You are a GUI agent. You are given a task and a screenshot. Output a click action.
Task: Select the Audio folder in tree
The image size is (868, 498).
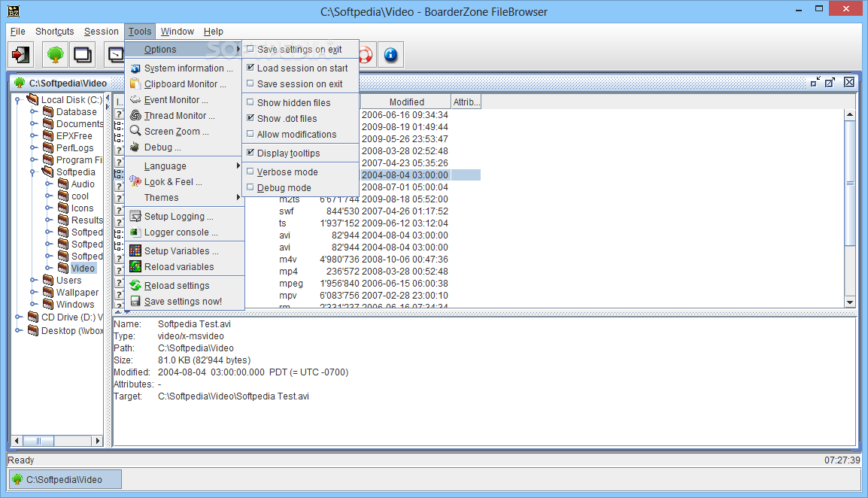pyautogui.click(x=83, y=184)
